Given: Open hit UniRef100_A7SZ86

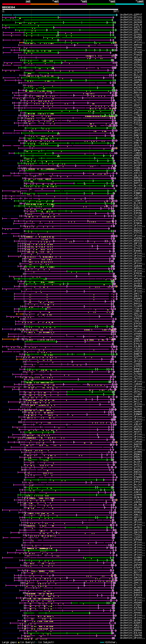Looking at the screenshot, I should pyautogui.click(x=131, y=110).
